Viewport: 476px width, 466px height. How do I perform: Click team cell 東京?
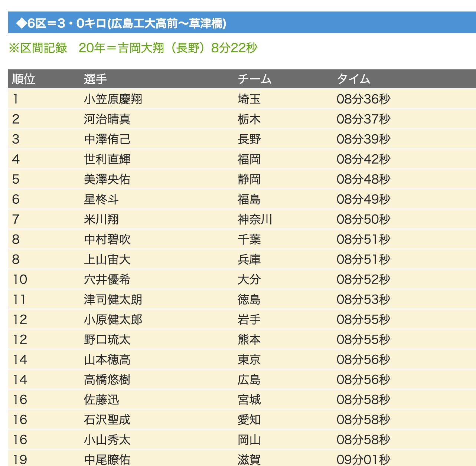click(249, 360)
